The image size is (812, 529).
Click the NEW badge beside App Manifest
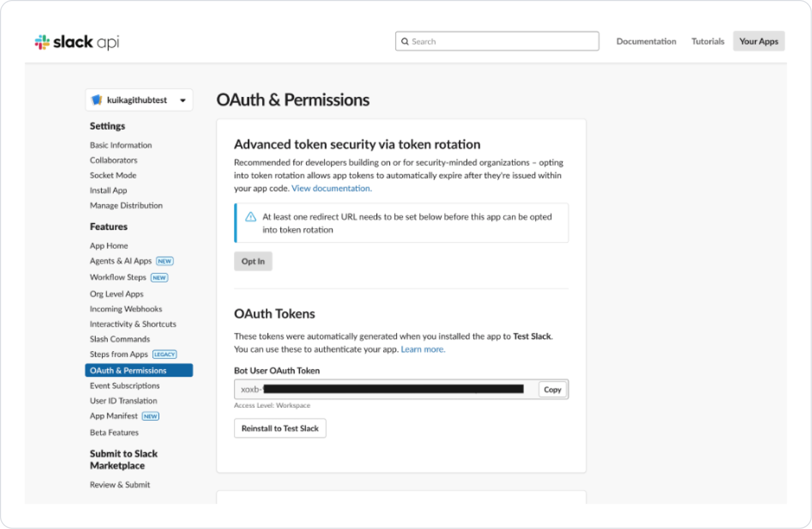(151, 416)
